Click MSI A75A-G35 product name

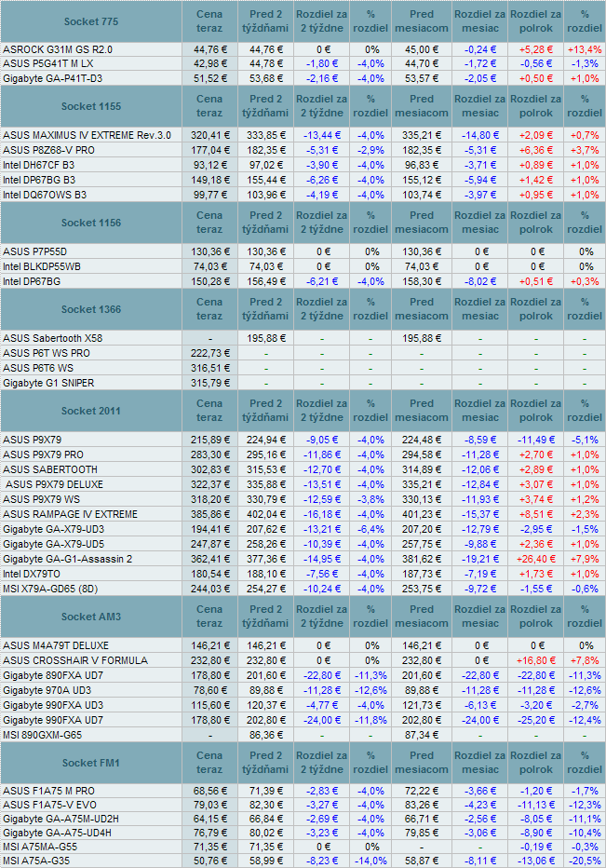click(36, 861)
